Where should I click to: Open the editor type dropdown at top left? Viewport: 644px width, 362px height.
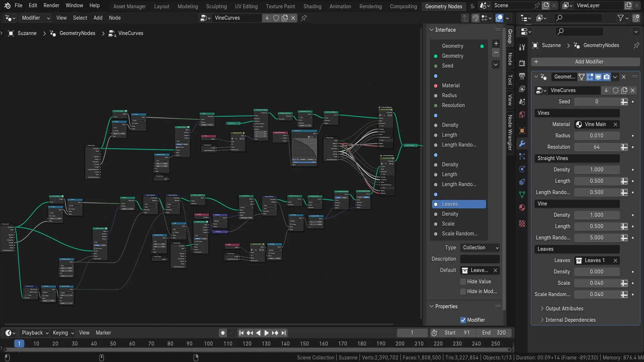pos(10,18)
